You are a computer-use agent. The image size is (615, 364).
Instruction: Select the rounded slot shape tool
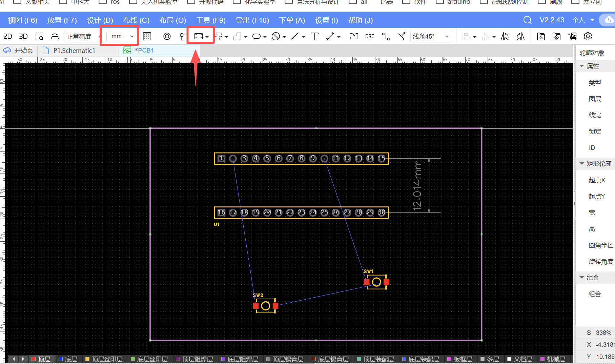pyautogui.click(x=257, y=36)
